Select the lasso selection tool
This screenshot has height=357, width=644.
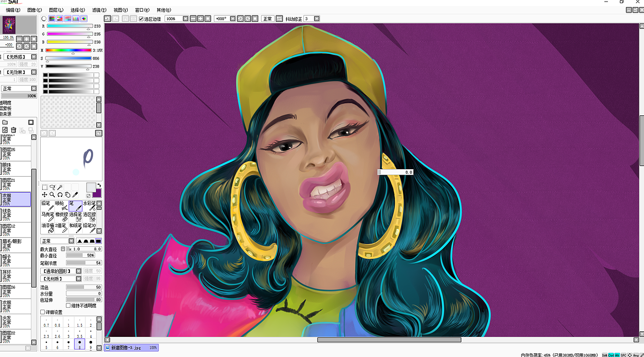click(x=52, y=187)
